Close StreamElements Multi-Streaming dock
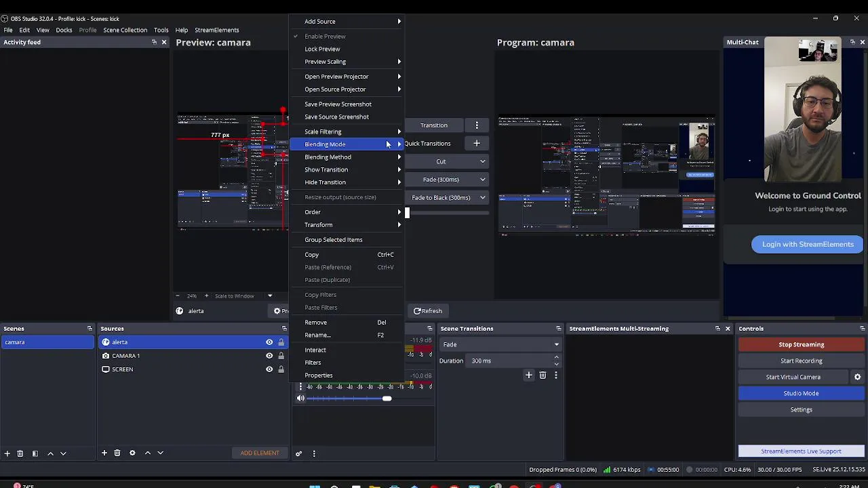868x488 pixels. (x=728, y=329)
